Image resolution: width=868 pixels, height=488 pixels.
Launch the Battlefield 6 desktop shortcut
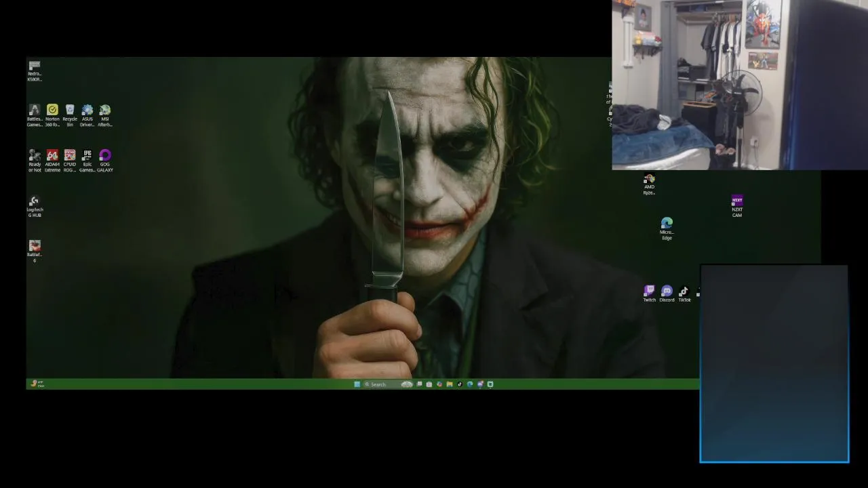(x=35, y=251)
